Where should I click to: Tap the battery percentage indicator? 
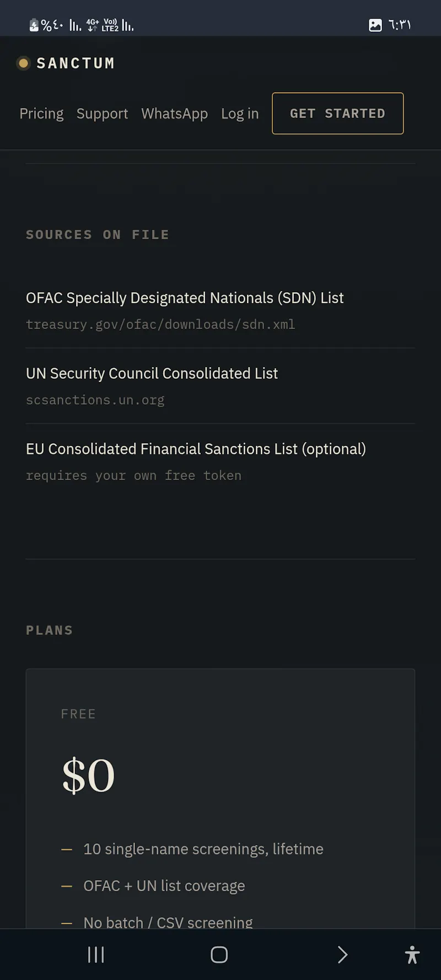pyautogui.click(x=46, y=25)
